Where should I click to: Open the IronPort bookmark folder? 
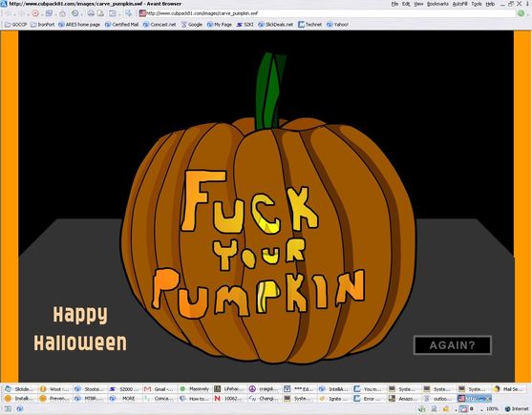coord(43,25)
